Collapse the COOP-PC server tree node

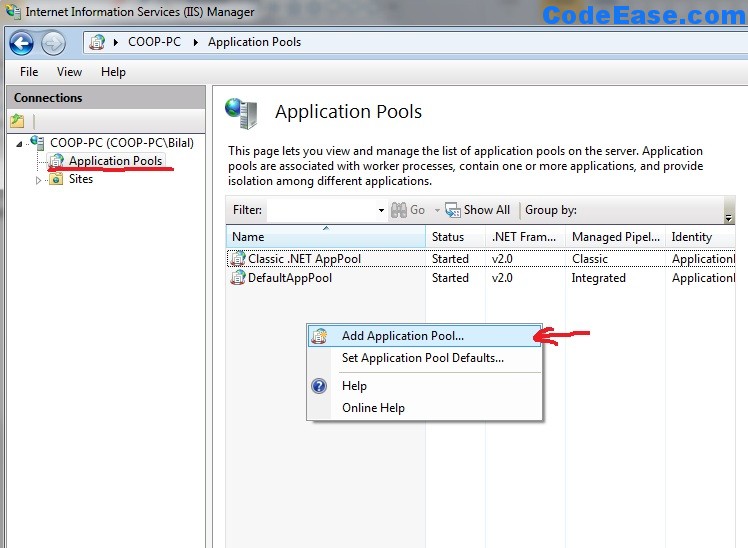19,144
